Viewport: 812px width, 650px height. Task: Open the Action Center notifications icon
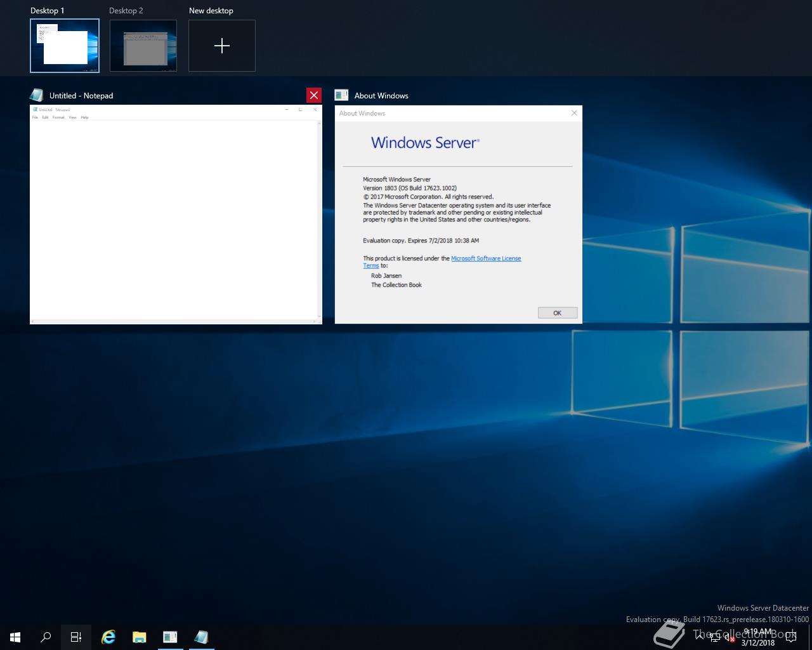pyautogui.click(x=791, y=637)
